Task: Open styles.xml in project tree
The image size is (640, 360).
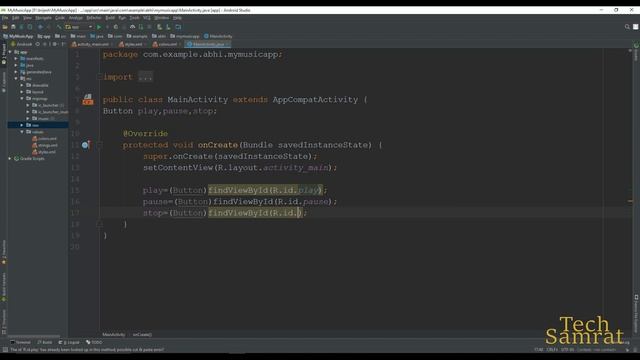Action: [44, 152]
